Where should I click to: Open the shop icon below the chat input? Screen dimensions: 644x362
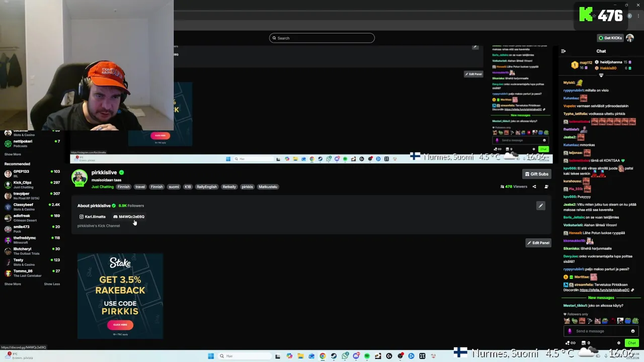[x=586, y=343]
